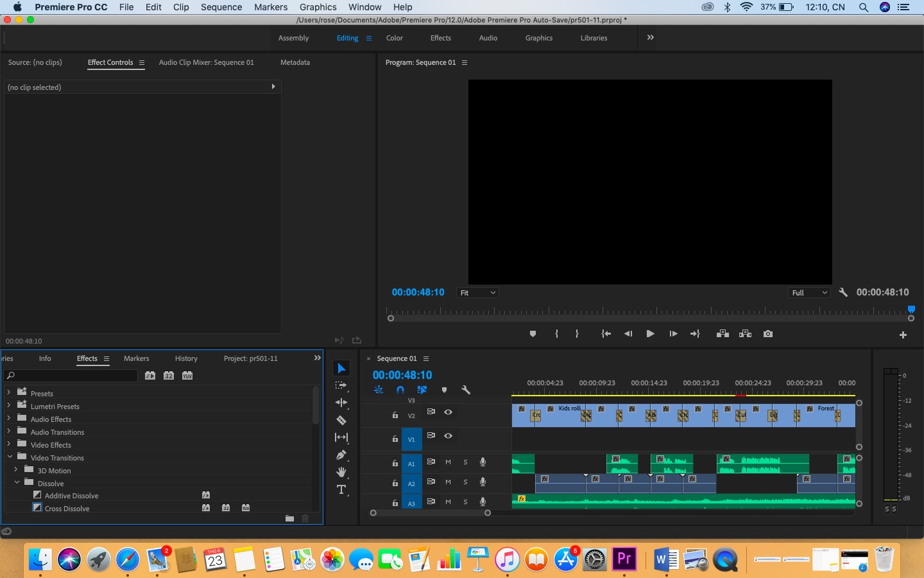Toggle lock on track V1
Screen dimensions: 924x578
coord(395,439)
